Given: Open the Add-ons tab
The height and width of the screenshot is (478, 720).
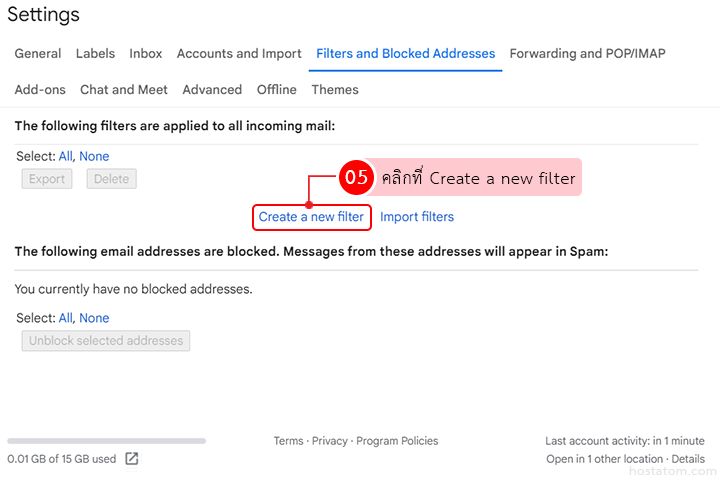Looking at the screenshot, I should (x=40, y=90).
